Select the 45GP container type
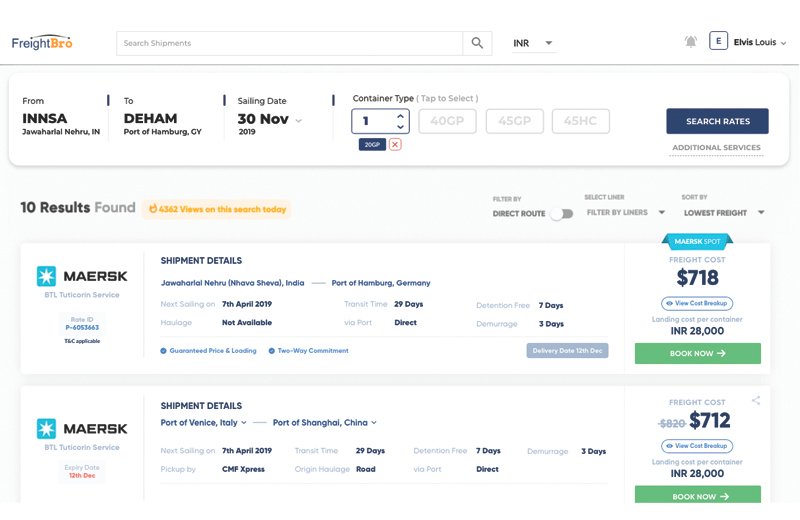 [515, 121]
